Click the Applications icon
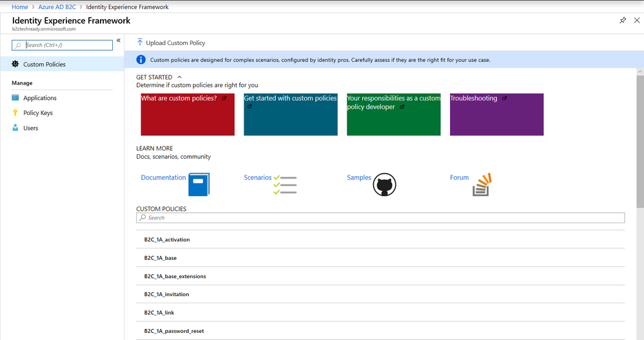The width and height of the screenshot is (644, 340). tap(15, 97)
